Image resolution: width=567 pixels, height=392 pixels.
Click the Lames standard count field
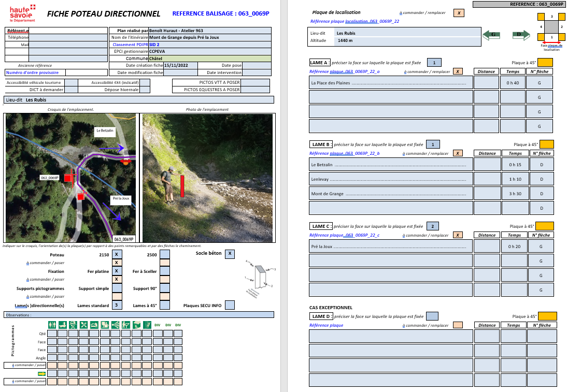117,306
